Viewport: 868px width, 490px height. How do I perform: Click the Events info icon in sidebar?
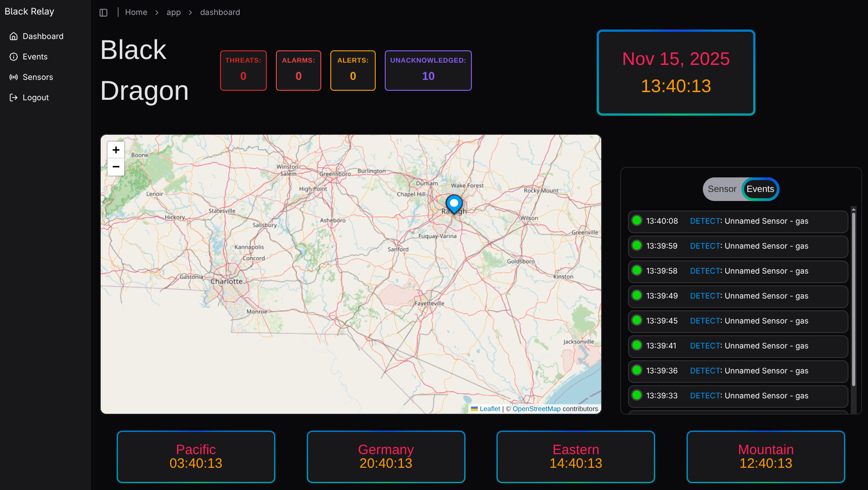[x=14, y=57]
